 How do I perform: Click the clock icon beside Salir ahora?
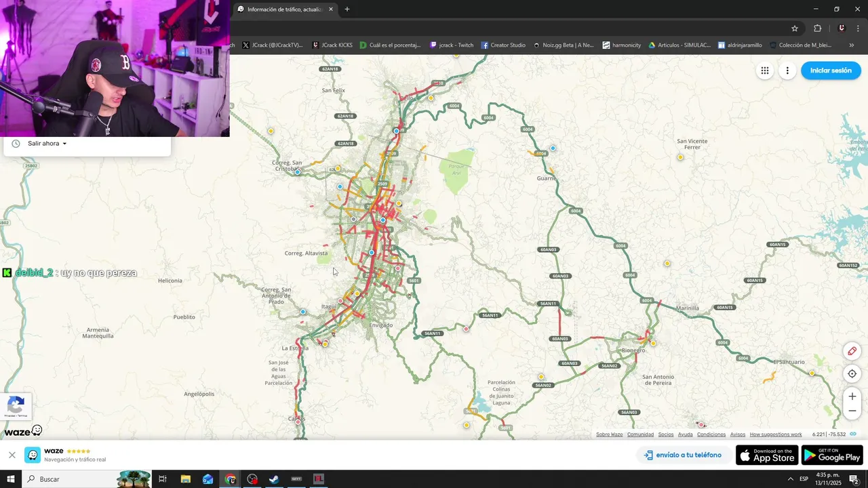(x=16, y=144)
